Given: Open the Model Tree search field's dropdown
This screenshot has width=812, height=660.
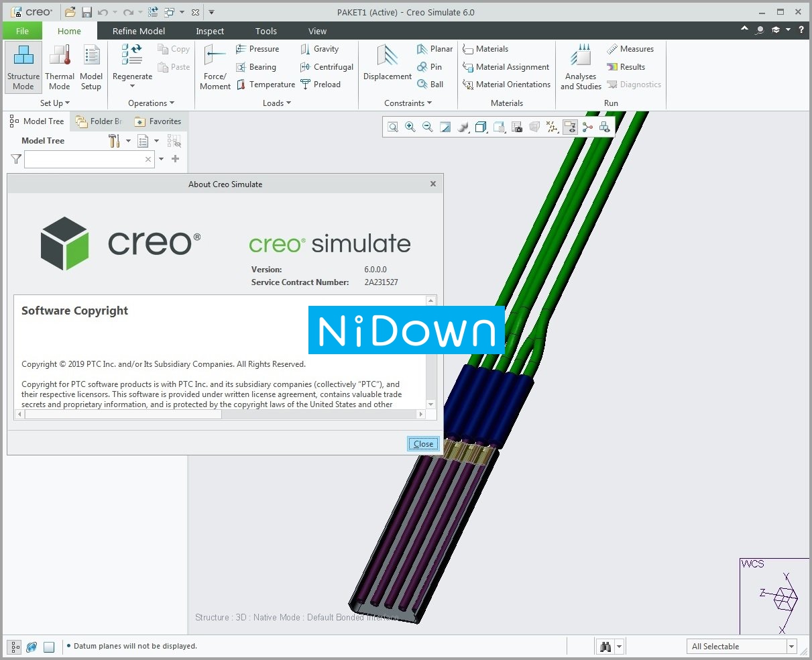Looking at the screenshot, I should [x=161, y=159].
